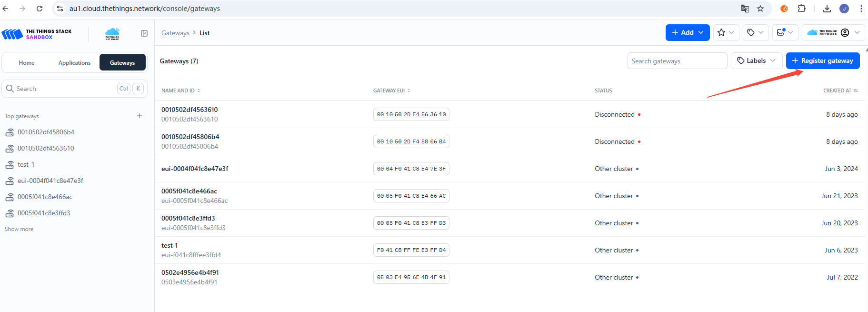Open the bookmarks star dropdown in header
The height and width of the screenshot is (312, 868).
pyautogui.click(x=726, y=32)
